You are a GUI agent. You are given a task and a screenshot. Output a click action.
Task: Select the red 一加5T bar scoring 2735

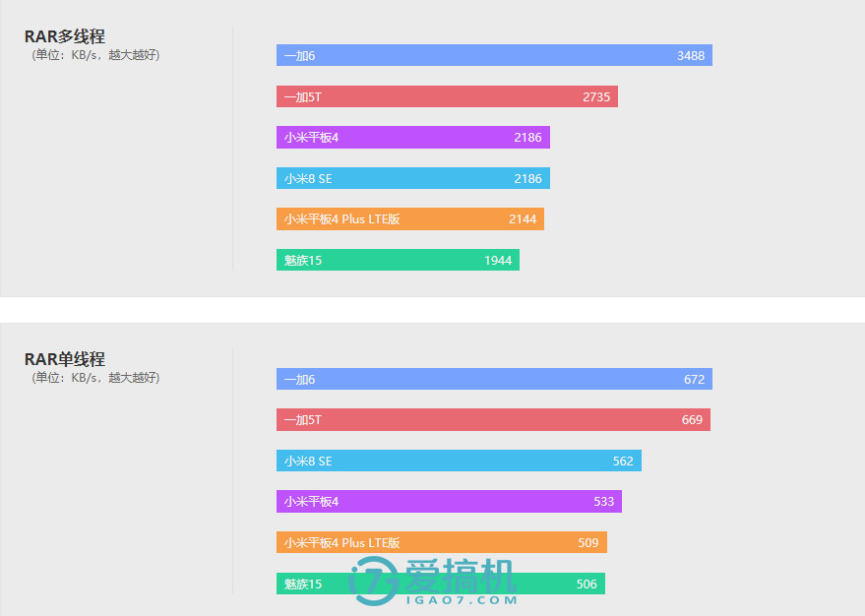tap(447, 96)
